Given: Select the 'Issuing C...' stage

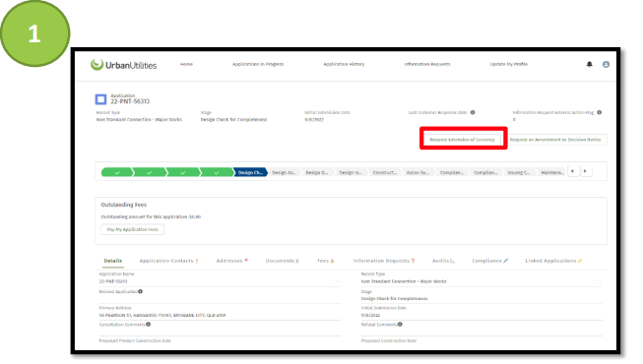Looking at the screenshot, I should click(x=519, y=172).
